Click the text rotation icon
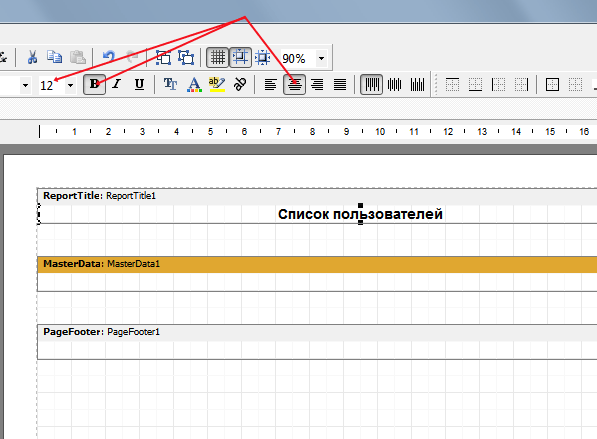The width and height of the screenshot is (597, 439). [240, 84]
